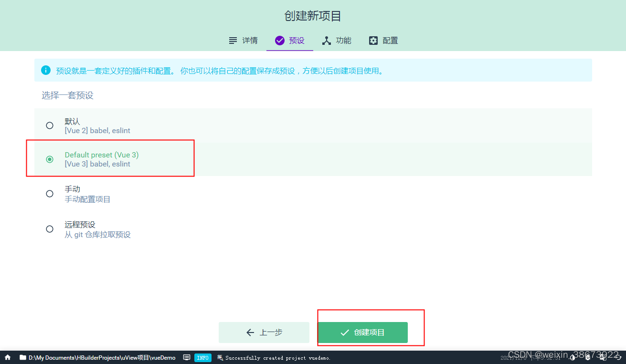This screenshot has height=364, width=626.
Task: Open the 配置 tab
Action: (x=383, y=41)
